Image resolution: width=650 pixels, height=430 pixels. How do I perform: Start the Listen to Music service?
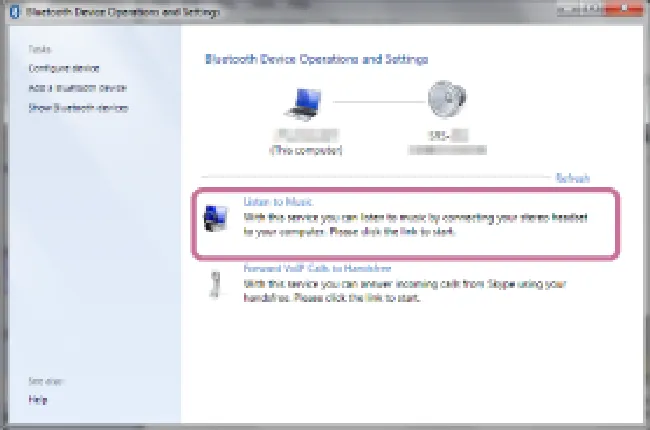pyautogui.click(x=278, y=202)
